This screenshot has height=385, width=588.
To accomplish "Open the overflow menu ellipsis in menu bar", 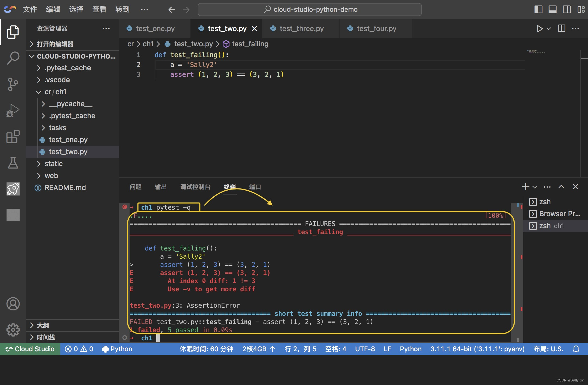I will coord(145,9).
